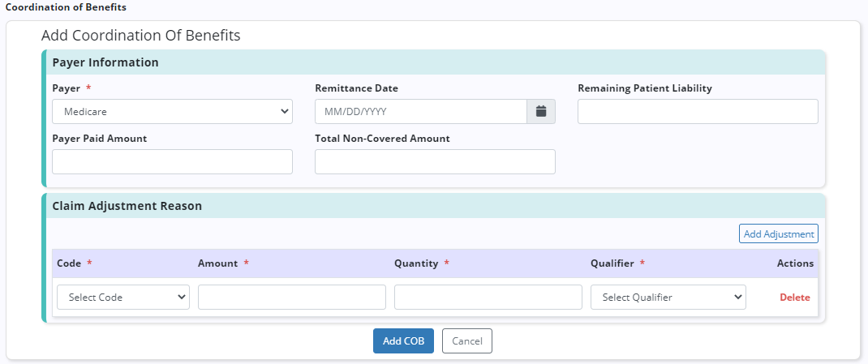Expand the Select Code dropdown
This screenshot has width=868, height=364.
122,298
